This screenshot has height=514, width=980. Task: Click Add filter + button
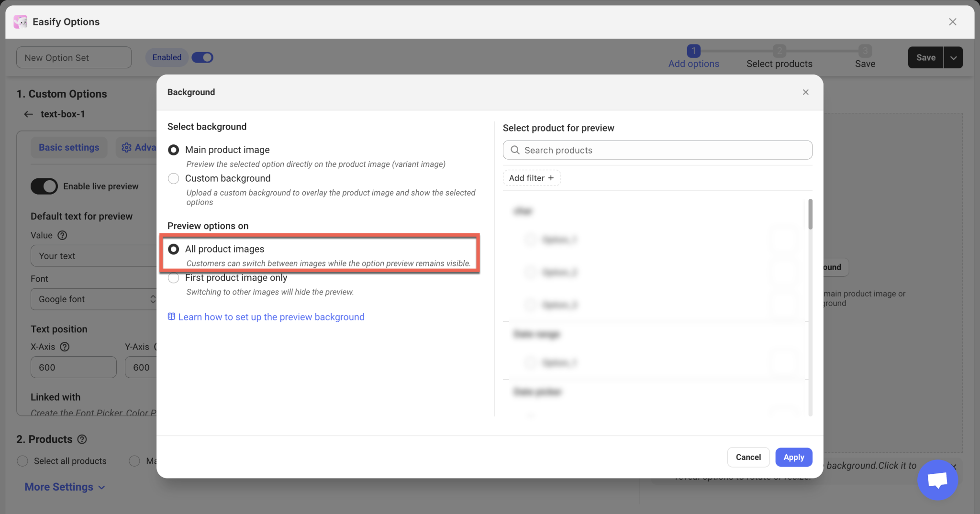click(532, 178)
